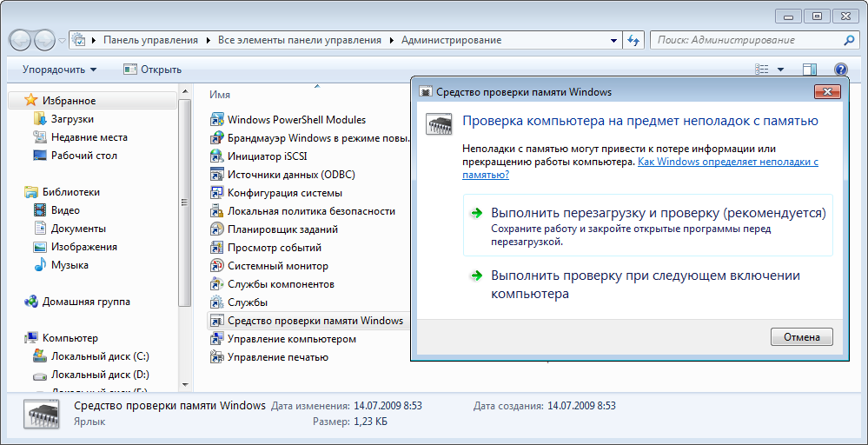
Task: Click the Планировщик заданий clock icon
Action: (x=216, y=229)
